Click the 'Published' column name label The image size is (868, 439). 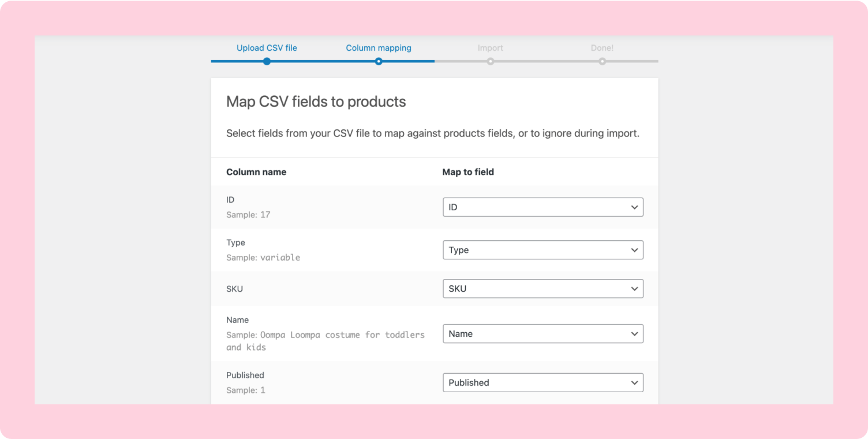point(245,375)
